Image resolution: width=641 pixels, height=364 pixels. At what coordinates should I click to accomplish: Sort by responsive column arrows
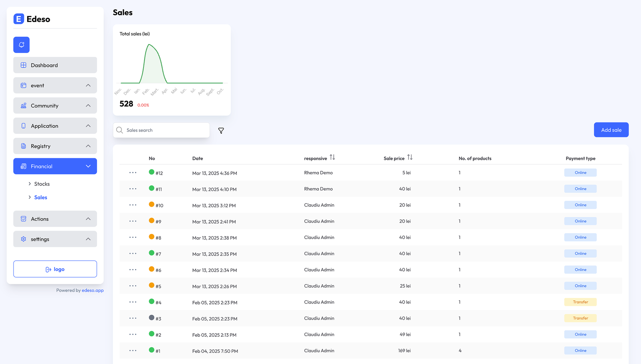[x=332, y=157]
